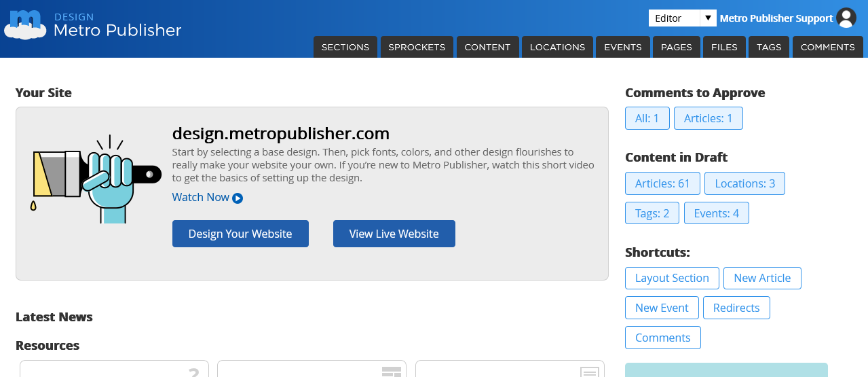Open the 61 draft articles
The width and height of the screenshot is (868, 377).
[x=662, y=183]
